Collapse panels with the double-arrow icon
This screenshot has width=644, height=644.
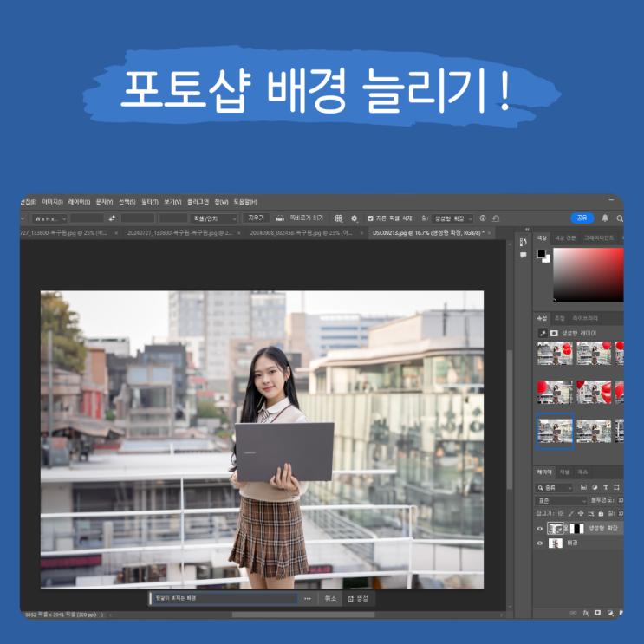527,229
